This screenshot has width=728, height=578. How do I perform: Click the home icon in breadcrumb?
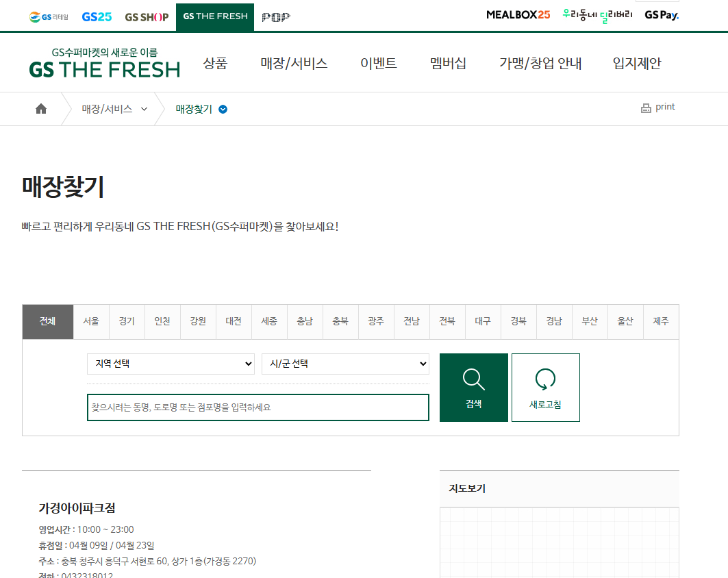click(x=41, y=109)
